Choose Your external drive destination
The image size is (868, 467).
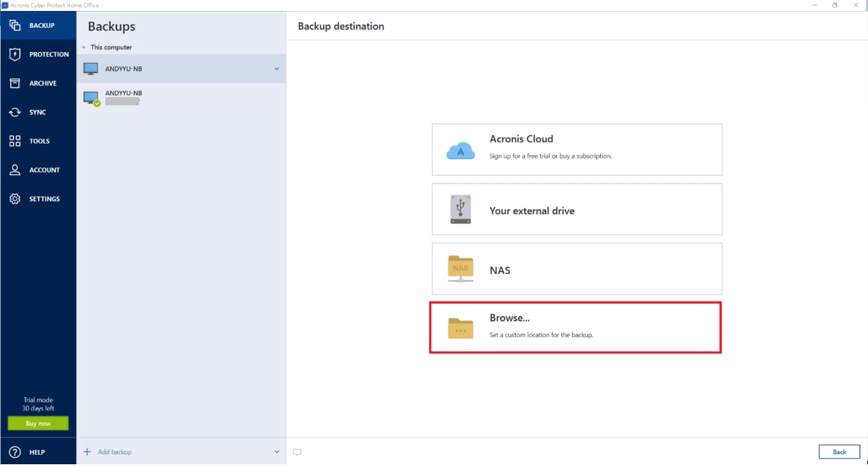tap(577, 209)
